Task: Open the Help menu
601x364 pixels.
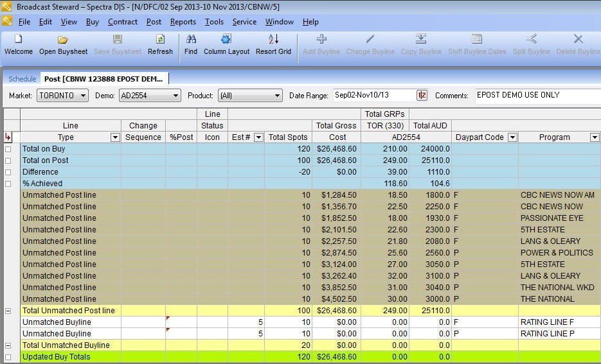Action: tap(310, 22)
